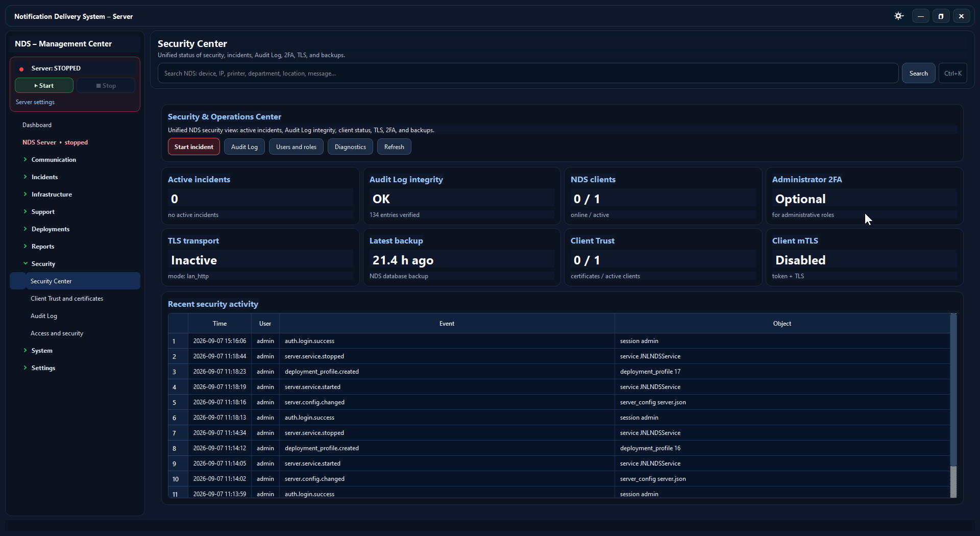Open Audit Log from operations toolbar
This screenshot has height=536, width=980.
[x=244, y=147]
